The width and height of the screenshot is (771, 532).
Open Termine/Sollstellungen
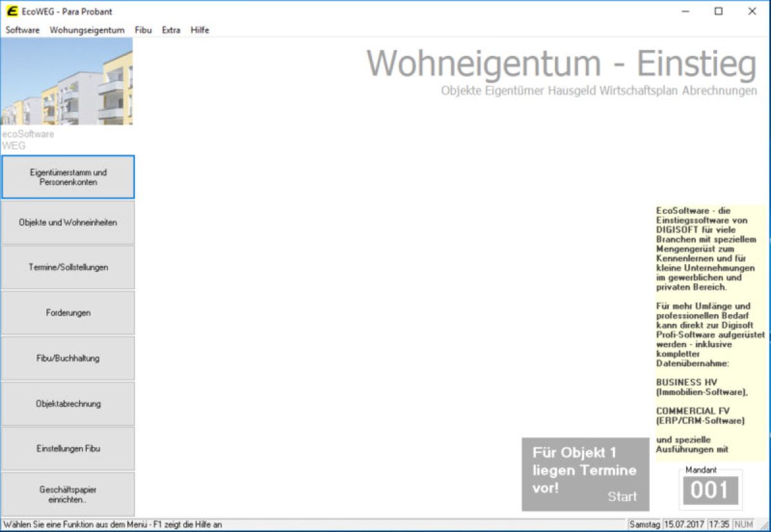68,267
